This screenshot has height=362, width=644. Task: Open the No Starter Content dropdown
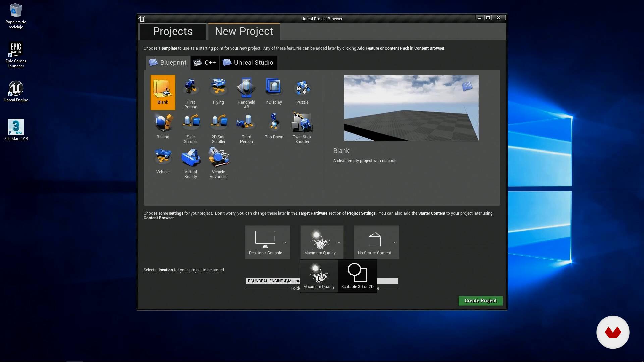(x=376, y=242)
